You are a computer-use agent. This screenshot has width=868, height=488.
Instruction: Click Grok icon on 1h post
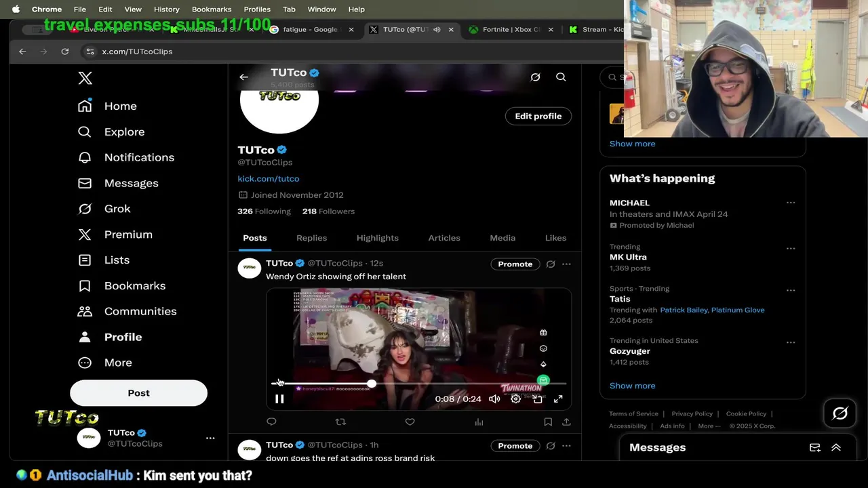(x=551, y=446)
